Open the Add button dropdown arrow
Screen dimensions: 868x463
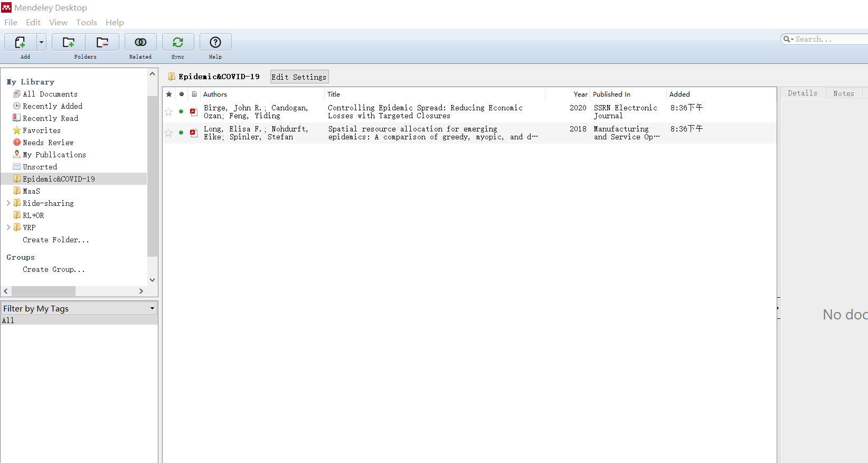tap(41, 42)
